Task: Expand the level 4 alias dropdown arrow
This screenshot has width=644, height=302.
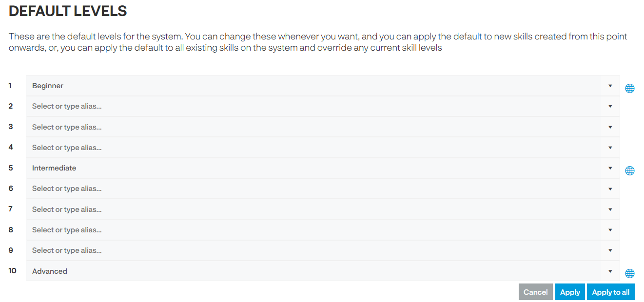Action: tap(610, 148)
